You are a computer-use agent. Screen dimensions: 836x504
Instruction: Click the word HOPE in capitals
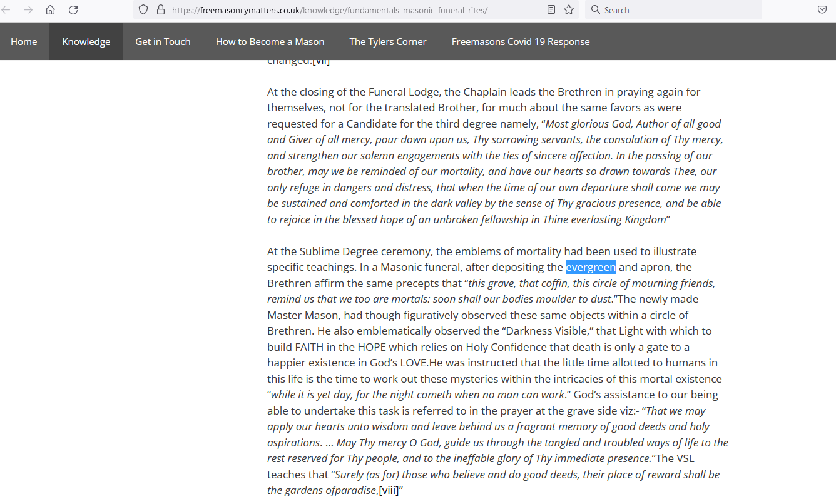[x=372, y=346]
